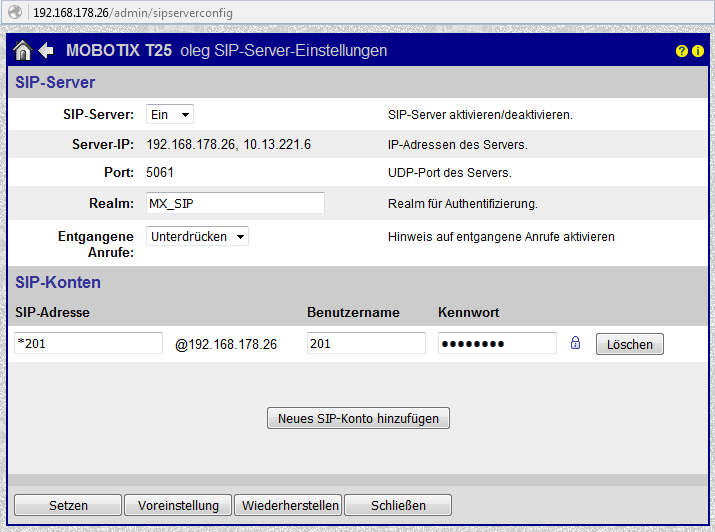Click 'IP-Adressen des Servers.' description
This screenshot has width=715, height=532.
tap(458, 145)
